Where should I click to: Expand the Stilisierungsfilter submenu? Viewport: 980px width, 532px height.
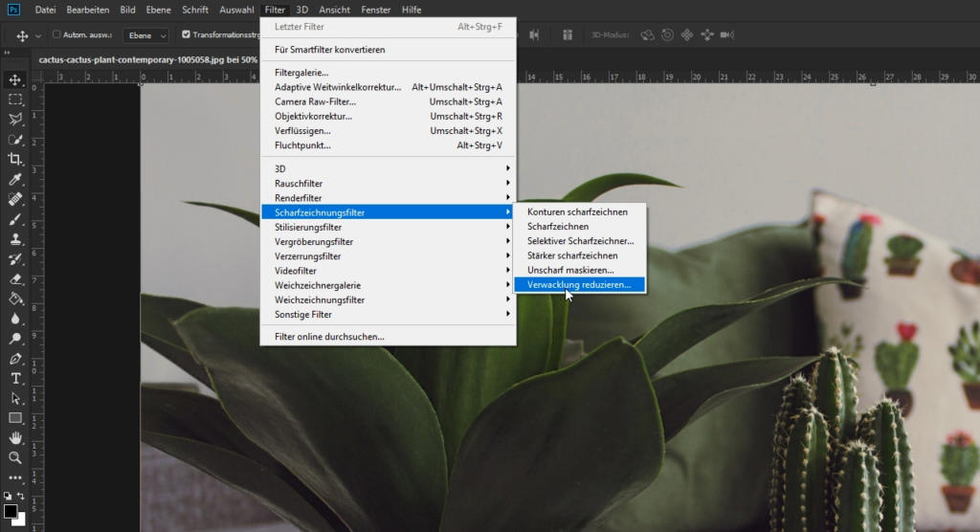[389, 227]
